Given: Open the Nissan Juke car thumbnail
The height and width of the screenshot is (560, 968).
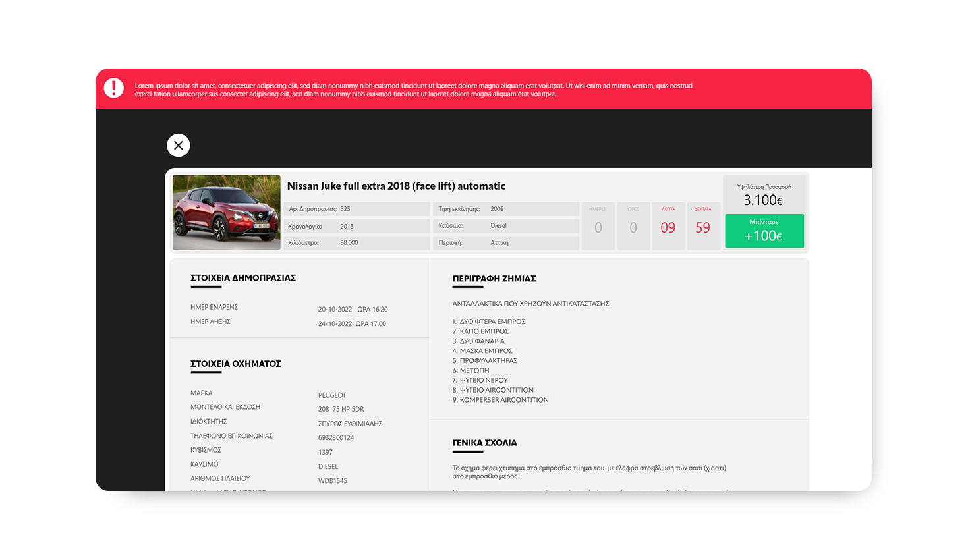Looking at the screenshot, I should [227, 212].
